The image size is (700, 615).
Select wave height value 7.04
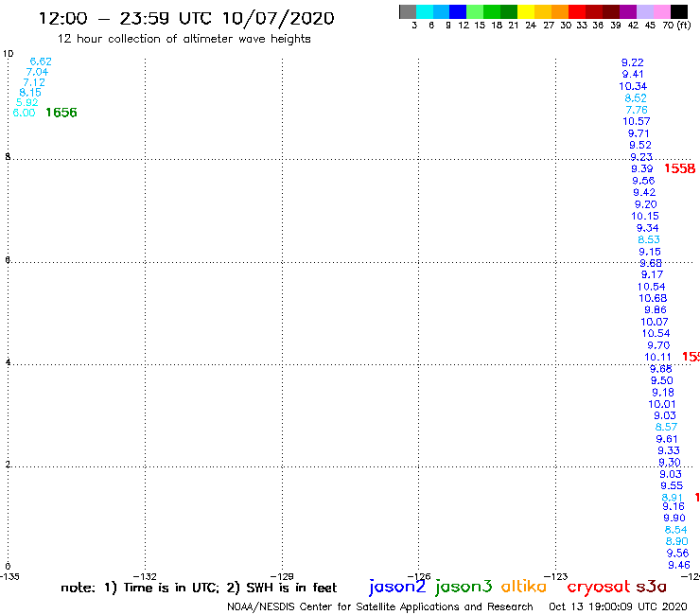37,72
